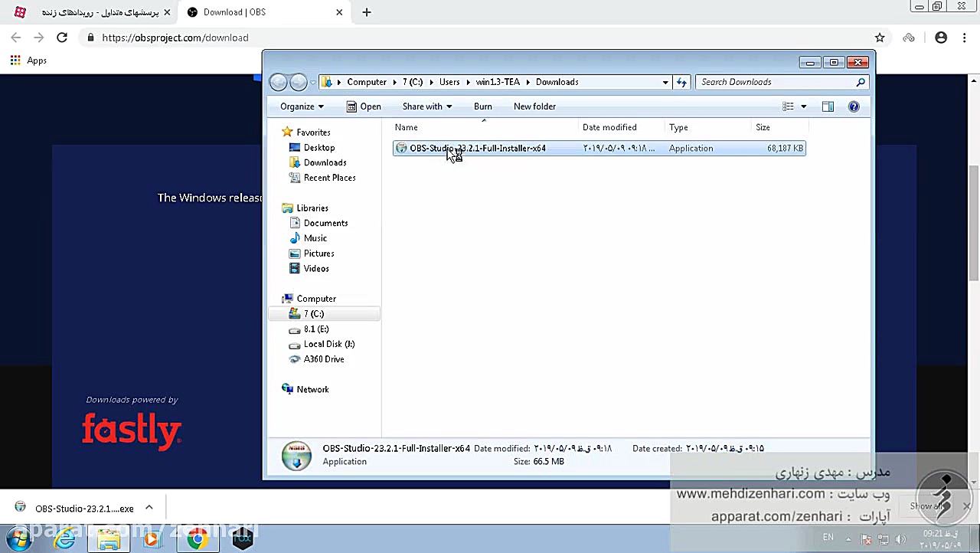980x553 pixels.
Task: Change the view using the Explorer view icon
Action: coord(788,106)
